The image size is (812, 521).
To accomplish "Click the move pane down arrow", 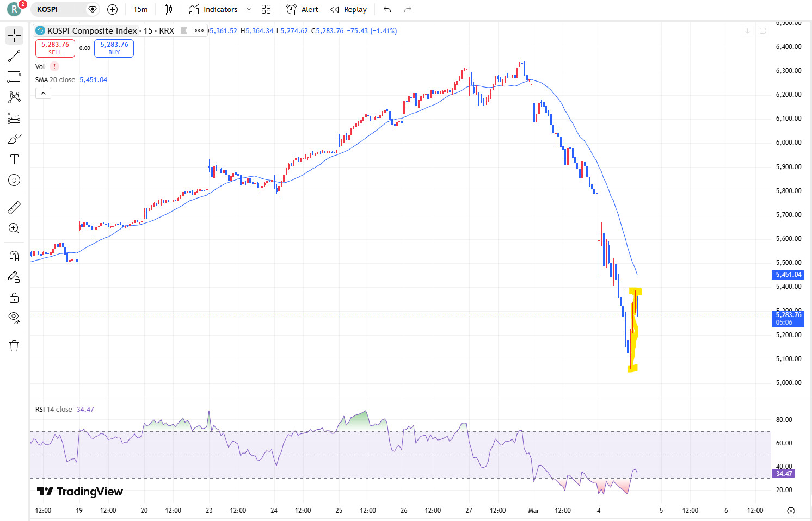I will [747, 31].
